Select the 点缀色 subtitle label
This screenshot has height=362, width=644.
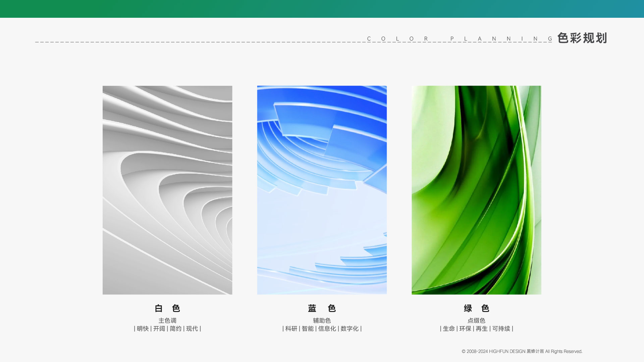[476, 321]
